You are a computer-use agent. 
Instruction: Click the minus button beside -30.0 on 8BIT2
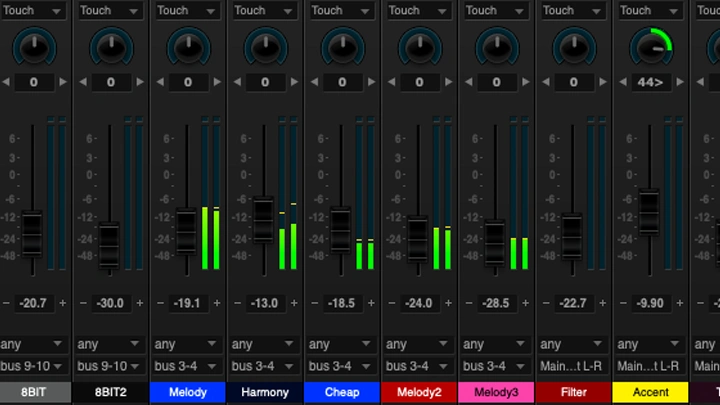tap(83, 303)
